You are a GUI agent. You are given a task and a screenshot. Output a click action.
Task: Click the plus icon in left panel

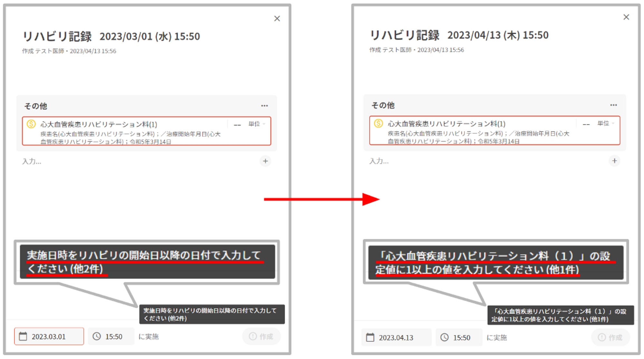coord(265,161)
